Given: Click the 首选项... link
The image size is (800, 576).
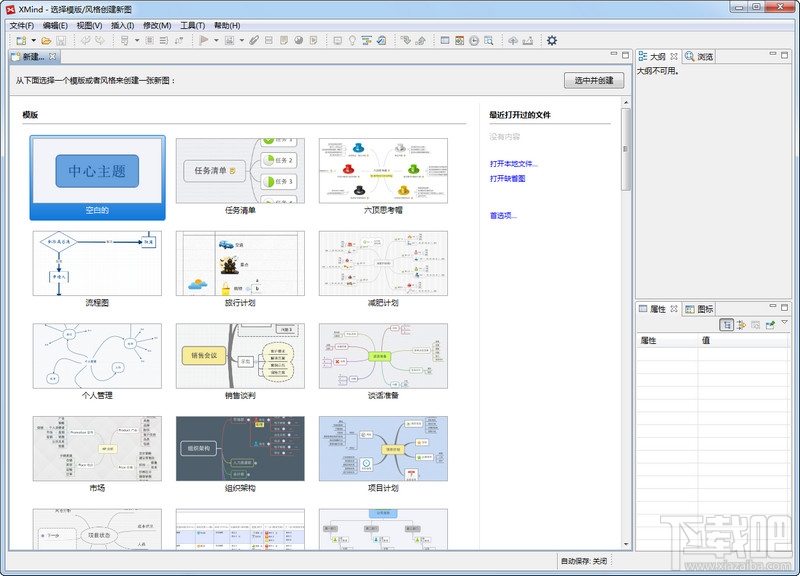Looking at the screenshot, I should coord(503,215).
